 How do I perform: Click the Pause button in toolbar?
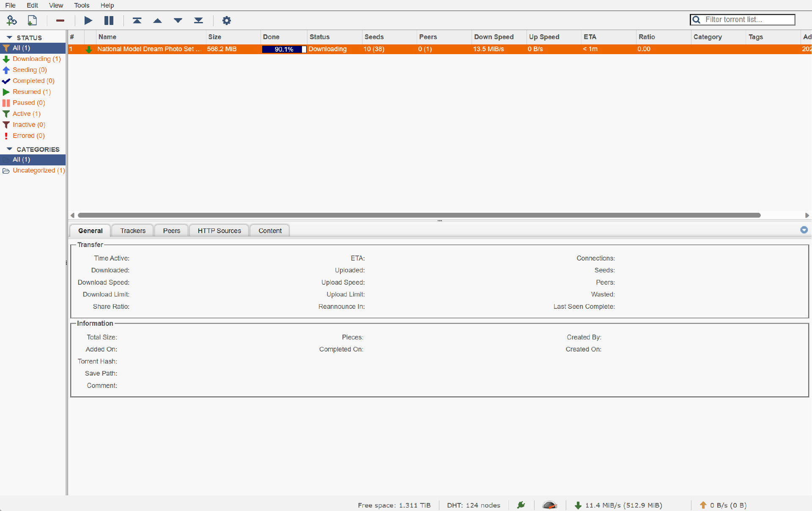click(x=109, y=20)
